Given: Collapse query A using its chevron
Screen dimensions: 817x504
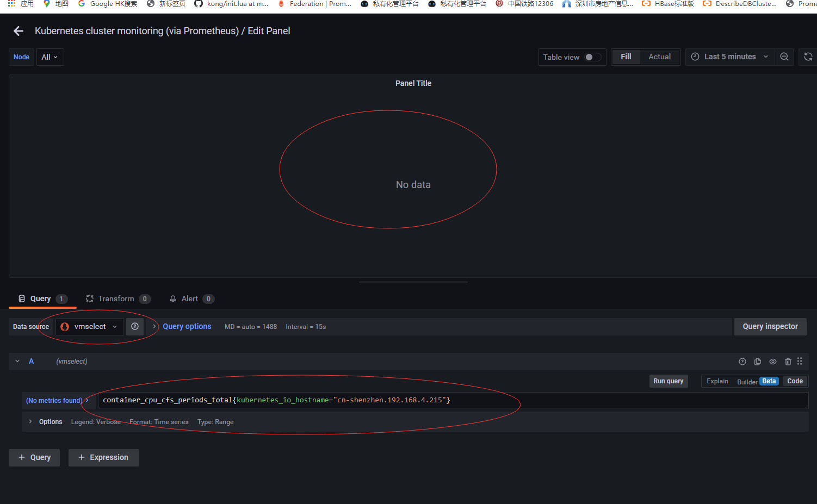Looking at the screenshot, I should pyautogui.click(x=17, y=361).
